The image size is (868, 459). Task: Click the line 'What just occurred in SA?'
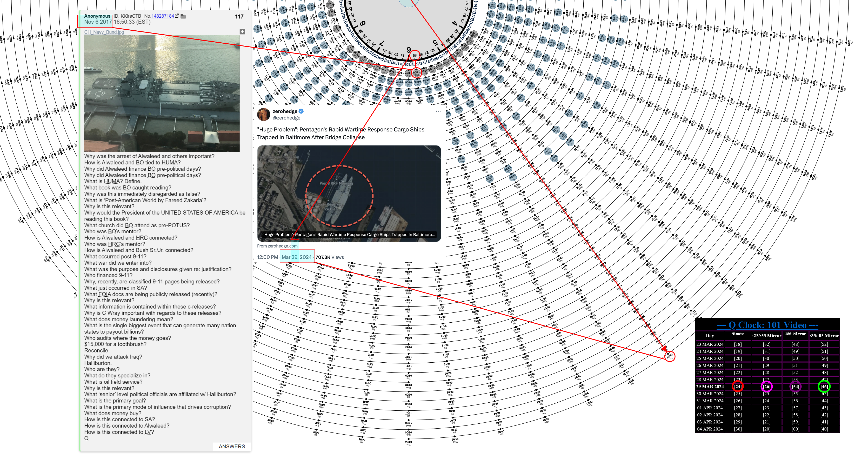point(116,288)
